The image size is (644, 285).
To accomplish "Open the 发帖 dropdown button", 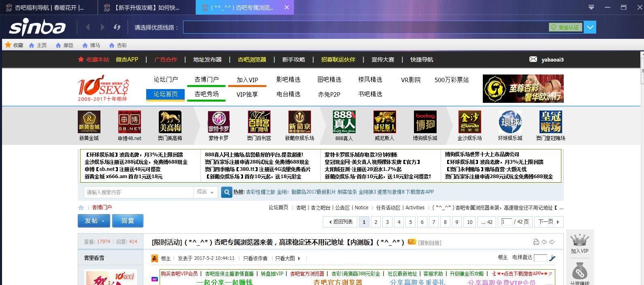I will point(94,221).
